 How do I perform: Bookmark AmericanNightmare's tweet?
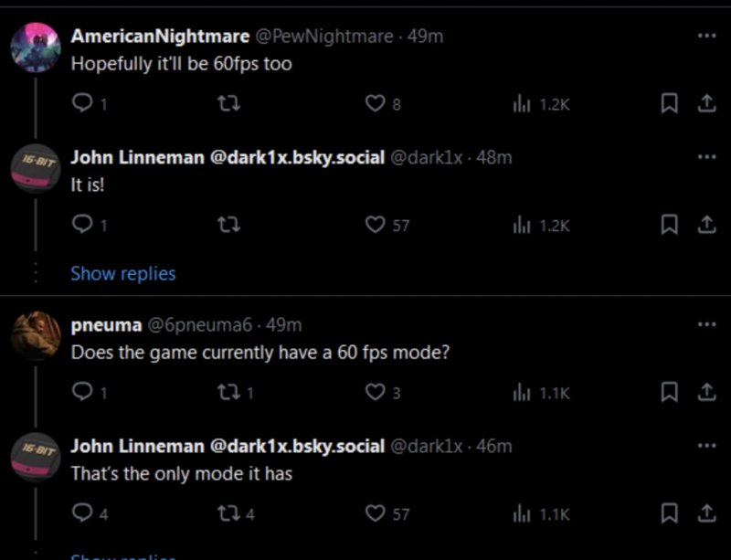pyautogui.click(x=669, y=104)
